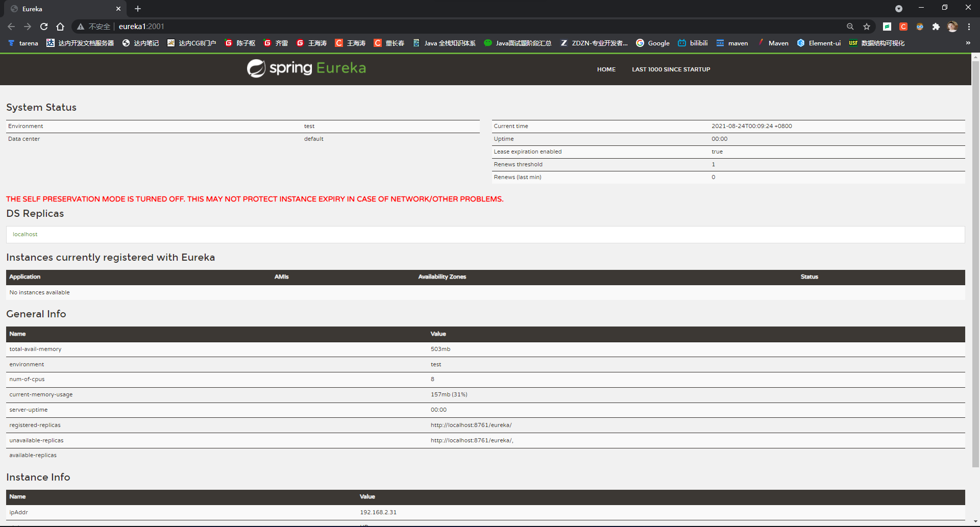Go forward in browser history
Viewport: 980px width, 527px height.
point(28,27)
